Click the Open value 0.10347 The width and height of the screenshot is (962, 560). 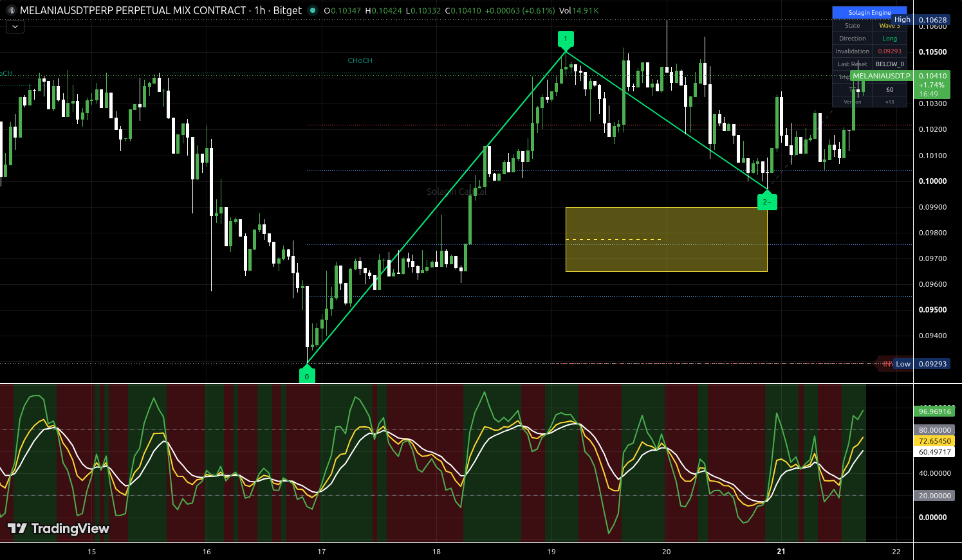click(x=346, y=11)
